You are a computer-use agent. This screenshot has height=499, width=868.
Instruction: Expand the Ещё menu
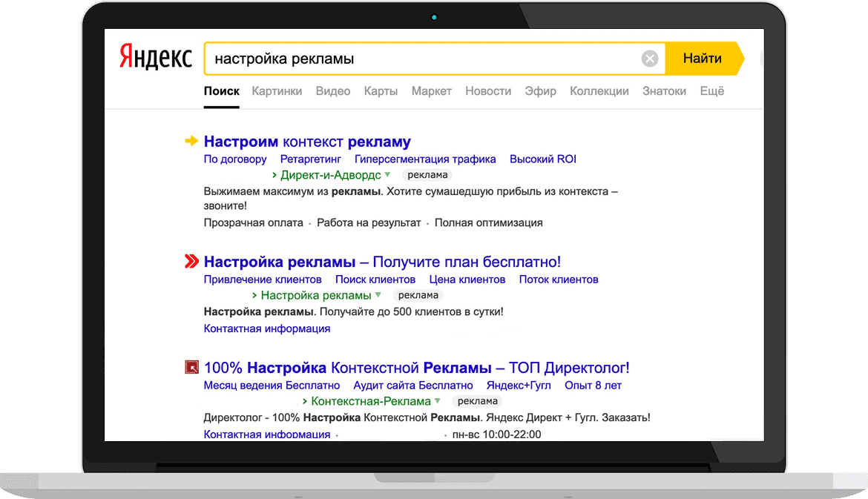(712, 90)
